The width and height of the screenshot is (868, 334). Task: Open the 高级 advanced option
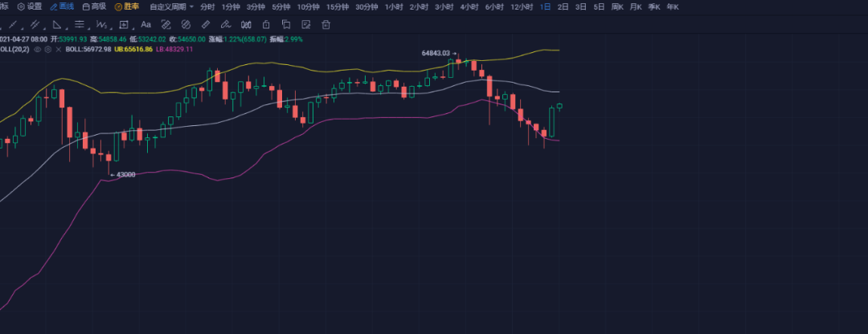(x=94, y=6)
